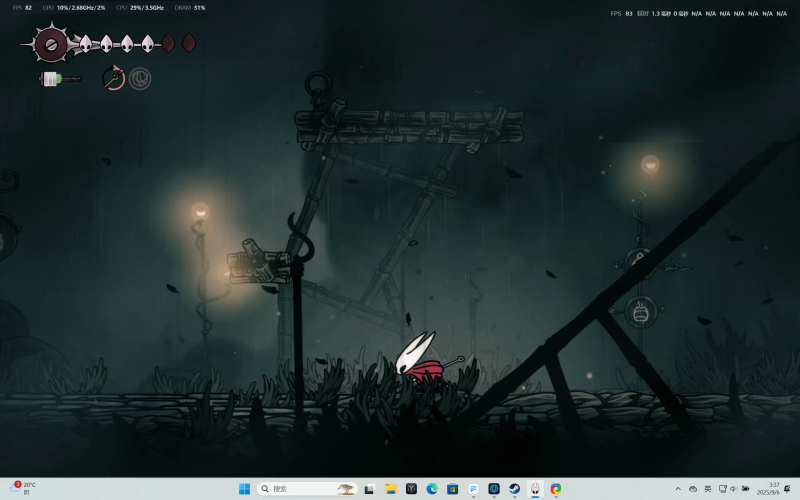Viewport: 800px width, 500px height.
Task: Open Steam from the taskbar
Action: [514, 489]
